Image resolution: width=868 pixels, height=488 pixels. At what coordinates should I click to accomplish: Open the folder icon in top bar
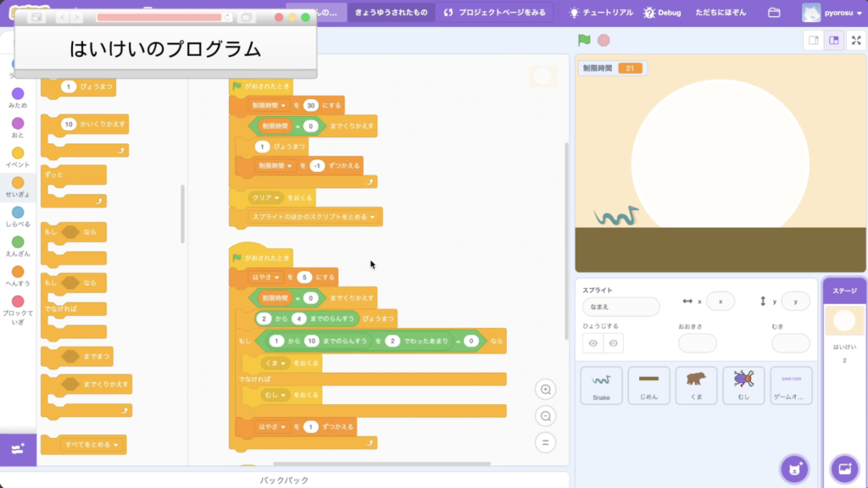click(x=773, y=13)
